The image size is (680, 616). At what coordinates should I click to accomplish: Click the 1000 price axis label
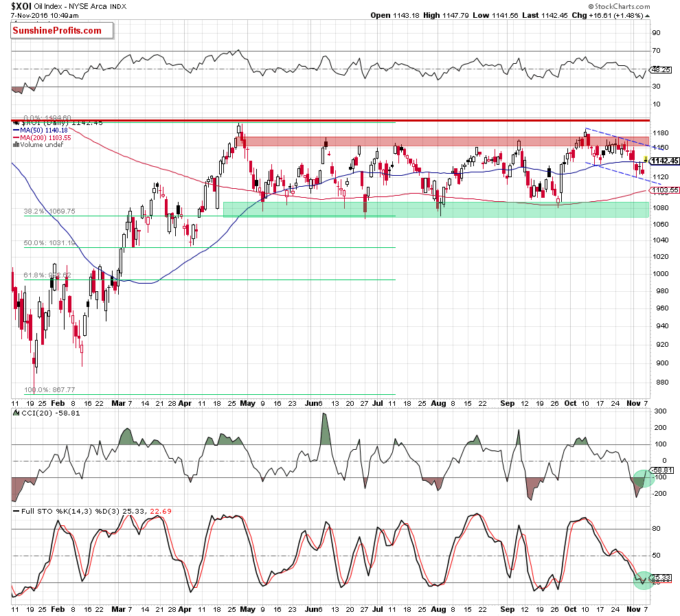(x=660, y=273)
